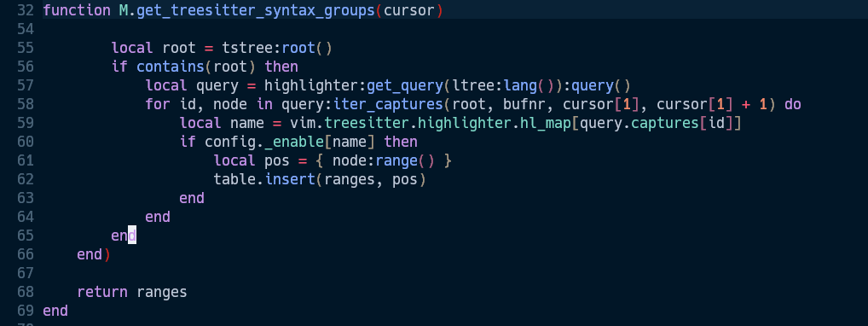Screen dimensions: 868x326
Task: Click 'config._enable' on line 60
Action: click(x=264, y=142)
